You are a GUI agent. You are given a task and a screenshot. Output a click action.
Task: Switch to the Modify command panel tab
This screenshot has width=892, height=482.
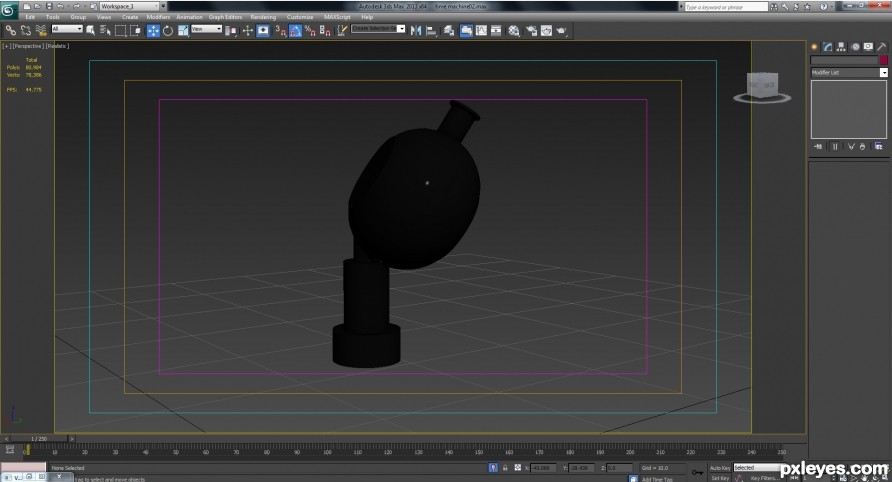828,47
